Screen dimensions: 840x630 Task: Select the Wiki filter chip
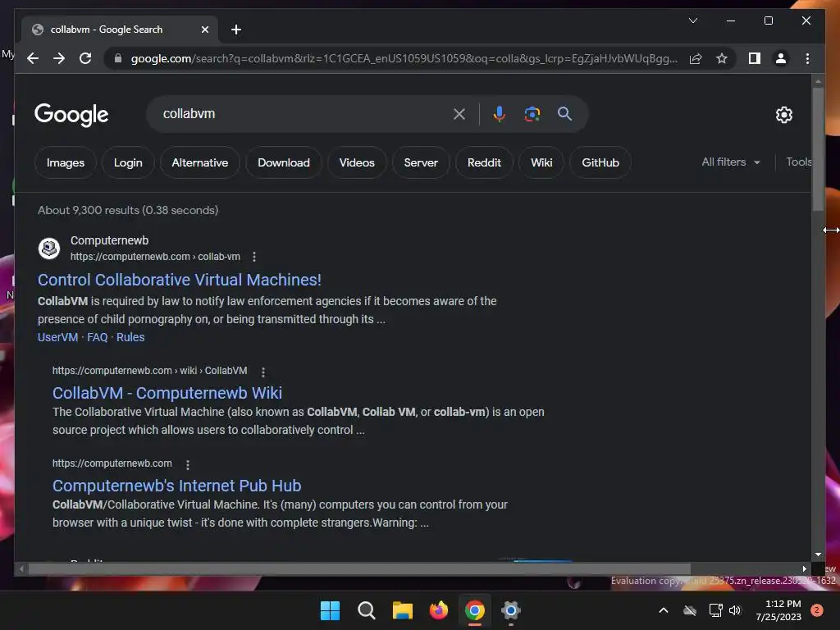click(541, 162)
